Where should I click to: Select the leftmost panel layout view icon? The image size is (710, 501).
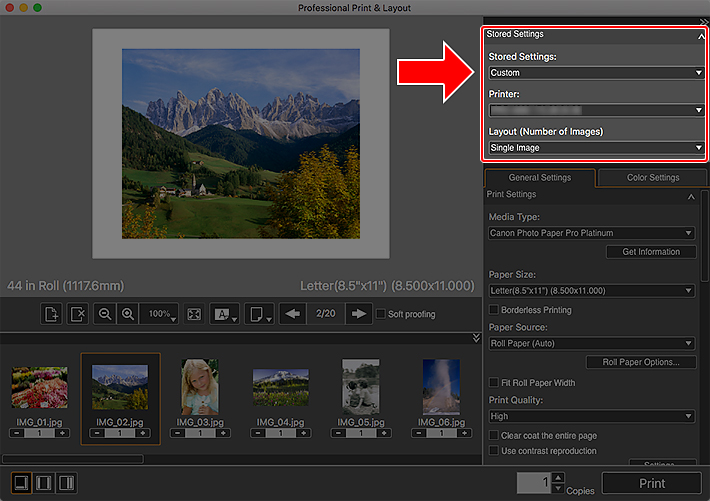pos(21,484)
